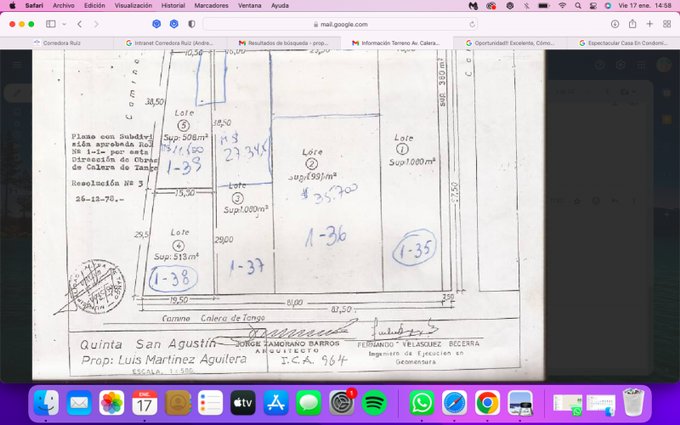The width and height of the screenshot is (680, 425).
Task: Show the tab overview icon
Action: point(666,23)
